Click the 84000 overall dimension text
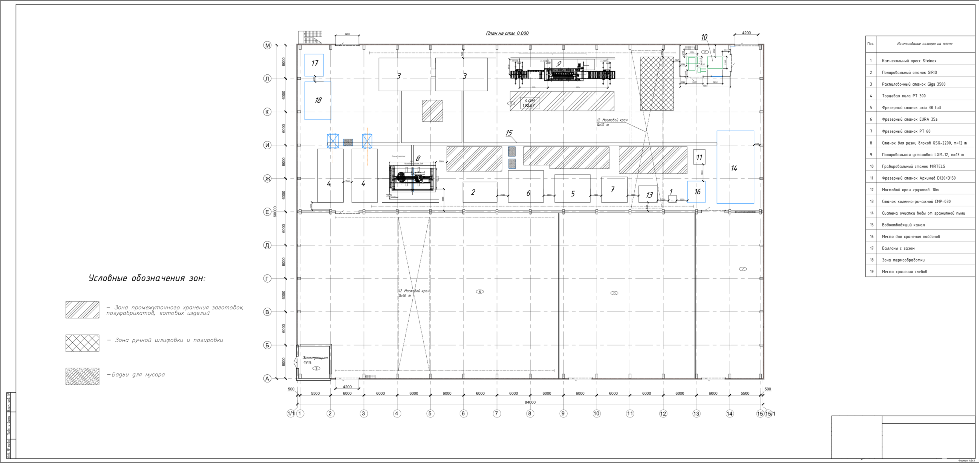Image resolution: width=980 pixels, height=463 pixels. (x=530, y=402)
